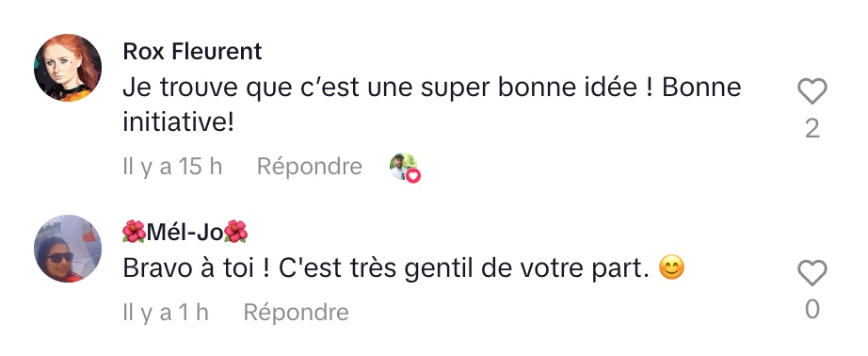Image resolution: width=868 pixels, height=356 pixels.
Task: Click the hibiscus emoji after Mél-Jo's name
Action: click(235, 232)
